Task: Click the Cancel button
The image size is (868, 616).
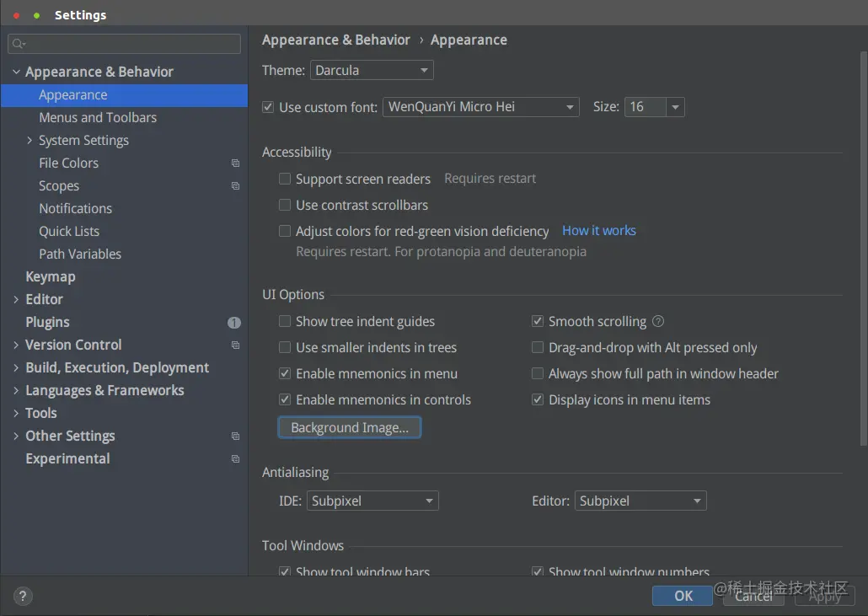Action: (x=753, y=596)
